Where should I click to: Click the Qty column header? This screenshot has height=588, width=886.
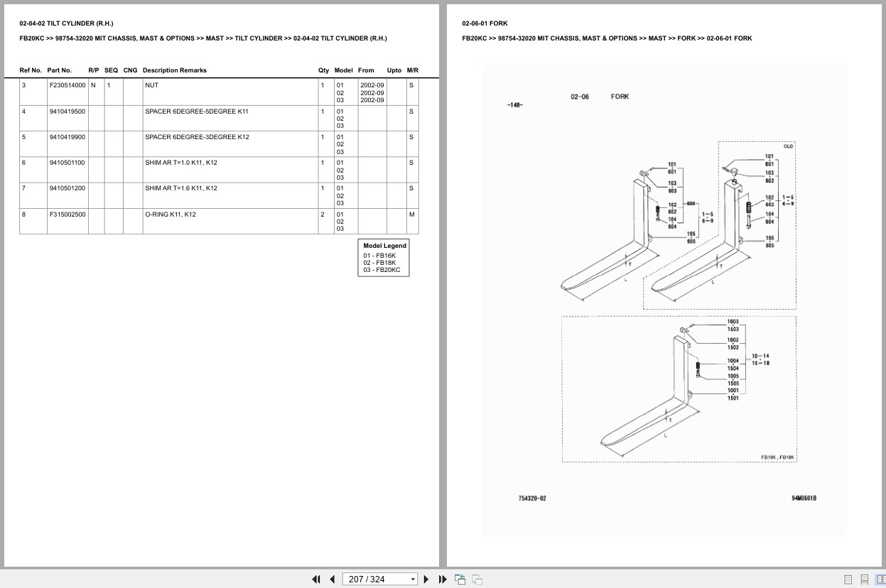click(x=323, y=70)
